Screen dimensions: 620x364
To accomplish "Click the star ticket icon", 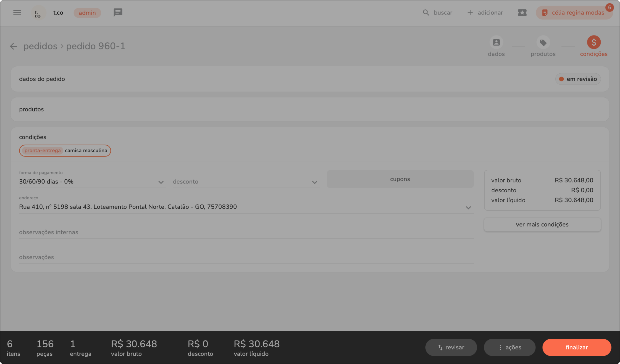I will [x=522, y=13].
